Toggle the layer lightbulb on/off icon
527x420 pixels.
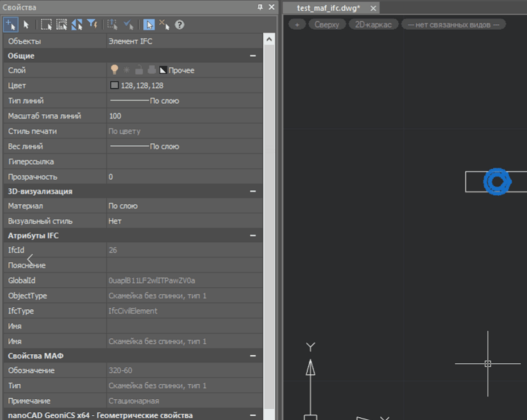click(114, 70)
